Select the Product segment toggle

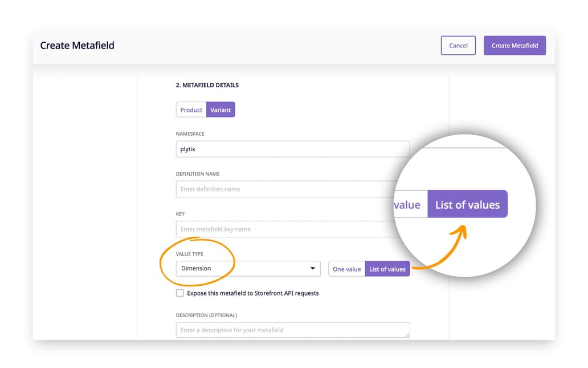click(191, 110)
